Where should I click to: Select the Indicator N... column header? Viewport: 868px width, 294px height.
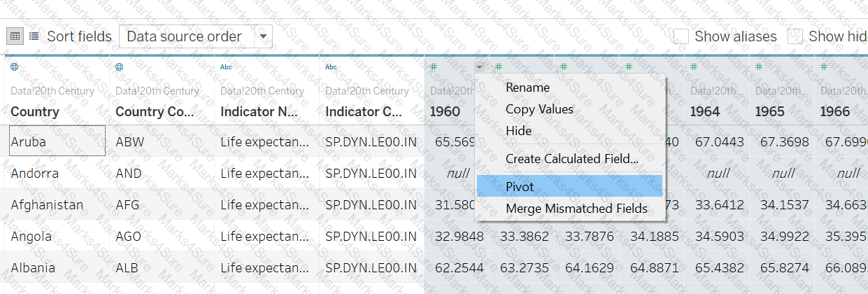tap(259, 111)
